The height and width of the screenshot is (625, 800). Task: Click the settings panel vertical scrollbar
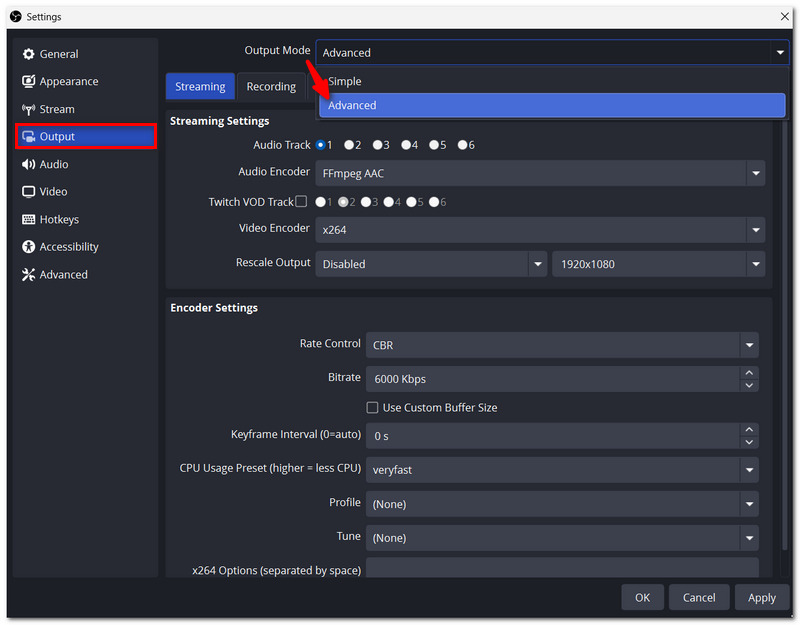coord(785,332)
